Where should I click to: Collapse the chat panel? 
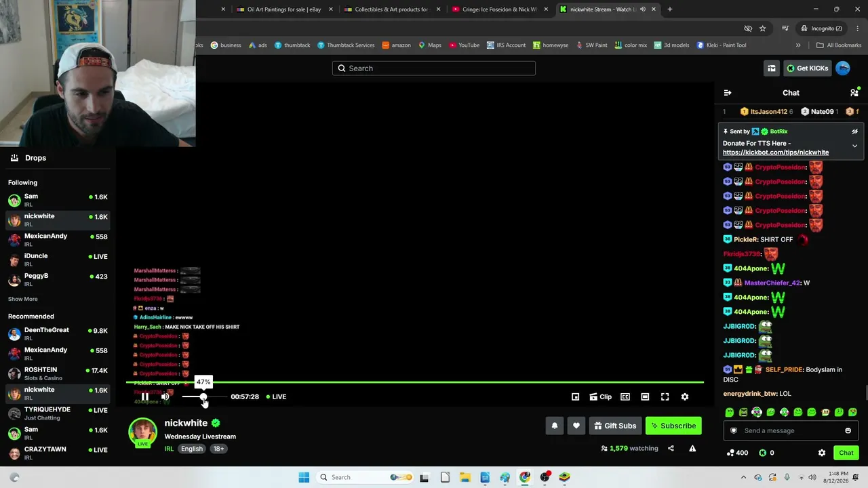728,93
